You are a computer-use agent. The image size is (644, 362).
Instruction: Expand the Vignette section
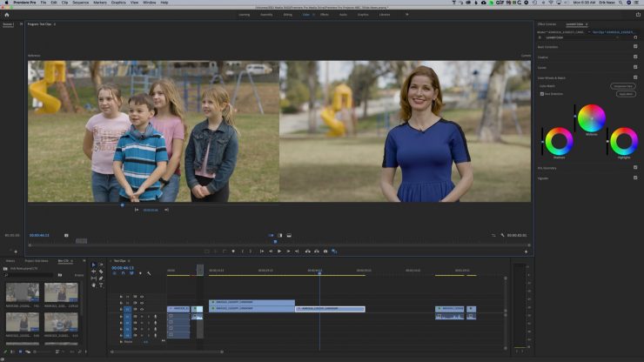543,178
